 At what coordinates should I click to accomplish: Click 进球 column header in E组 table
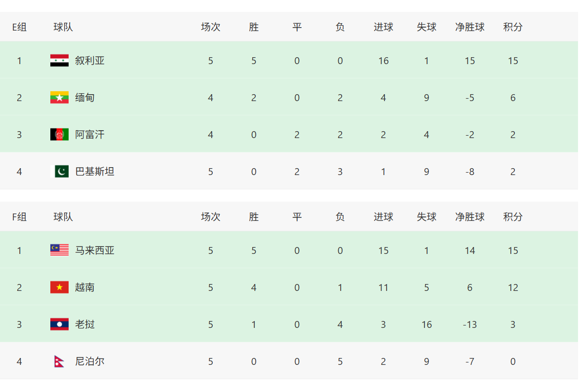tap(383, 27)
